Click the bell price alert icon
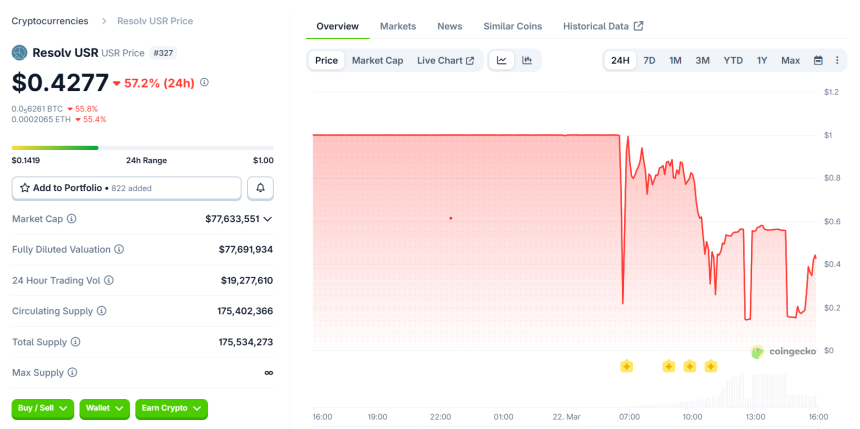Screen dimensions: 860x429 click(x=260, y=188)
